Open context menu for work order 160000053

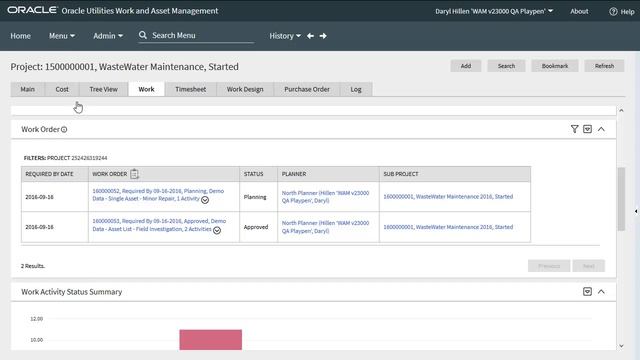[x=217, y=230]
